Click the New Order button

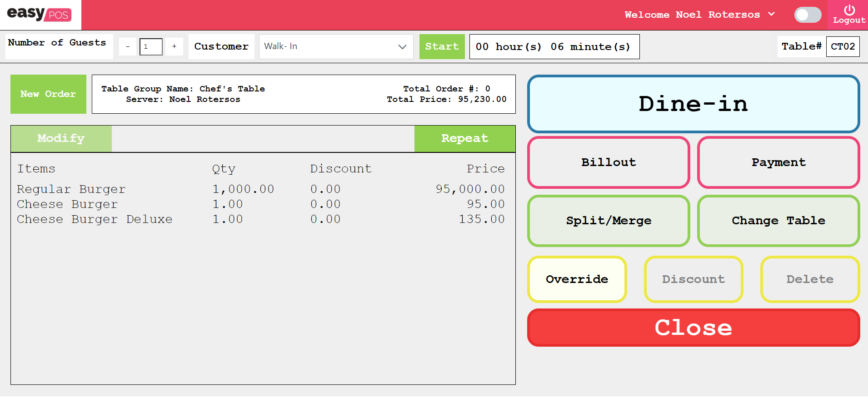click(48, 94)
